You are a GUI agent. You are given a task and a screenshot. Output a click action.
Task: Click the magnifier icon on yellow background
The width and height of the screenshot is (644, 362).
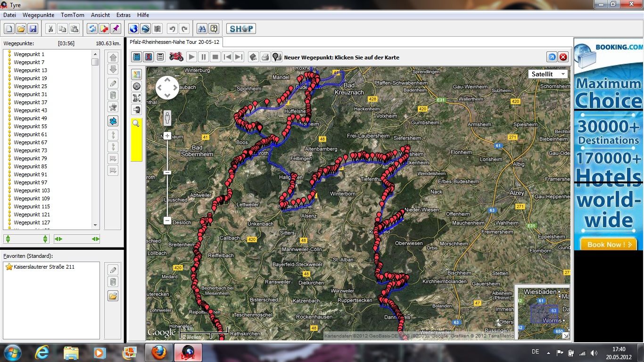136,123
